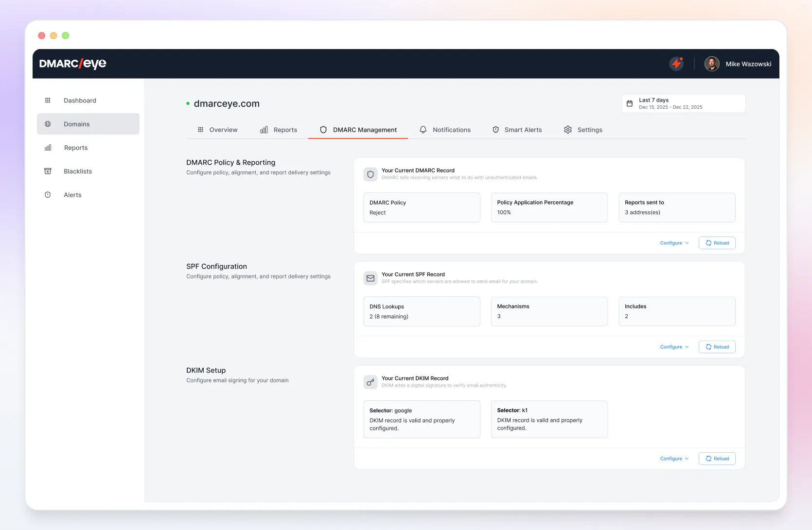
Task: Click the green status dot beside dmarceye.com
Action: tap(188, 103)
